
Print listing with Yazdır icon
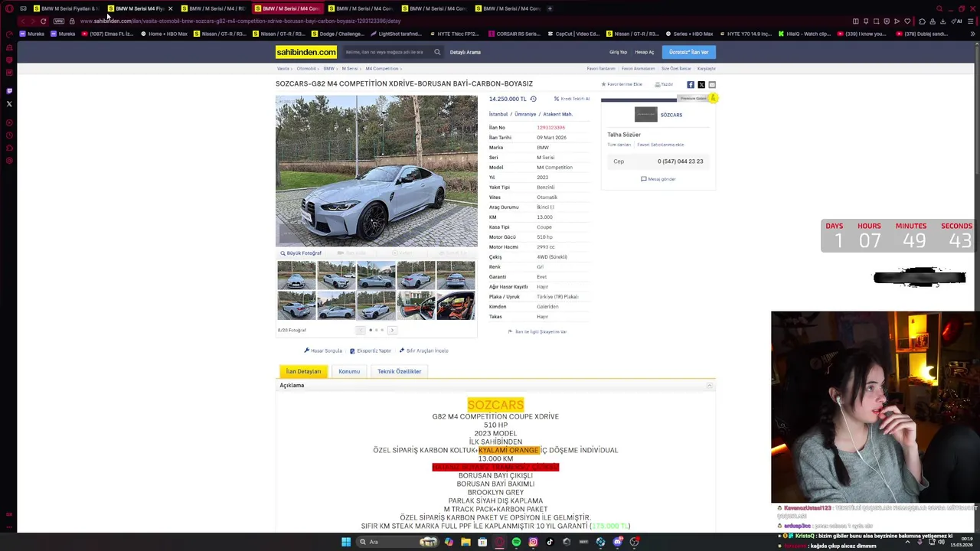[x=664, y=84]
